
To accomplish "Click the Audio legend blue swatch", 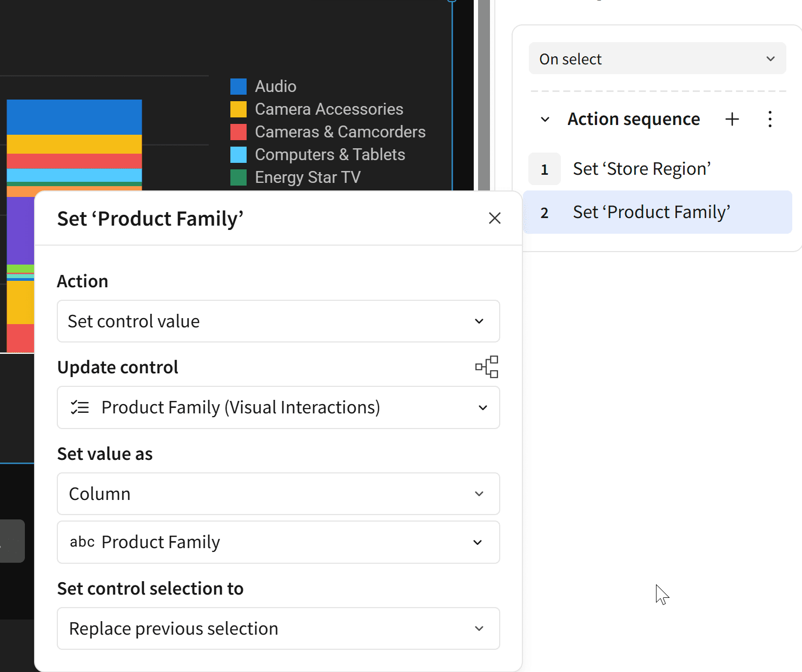I will (238, 87).
